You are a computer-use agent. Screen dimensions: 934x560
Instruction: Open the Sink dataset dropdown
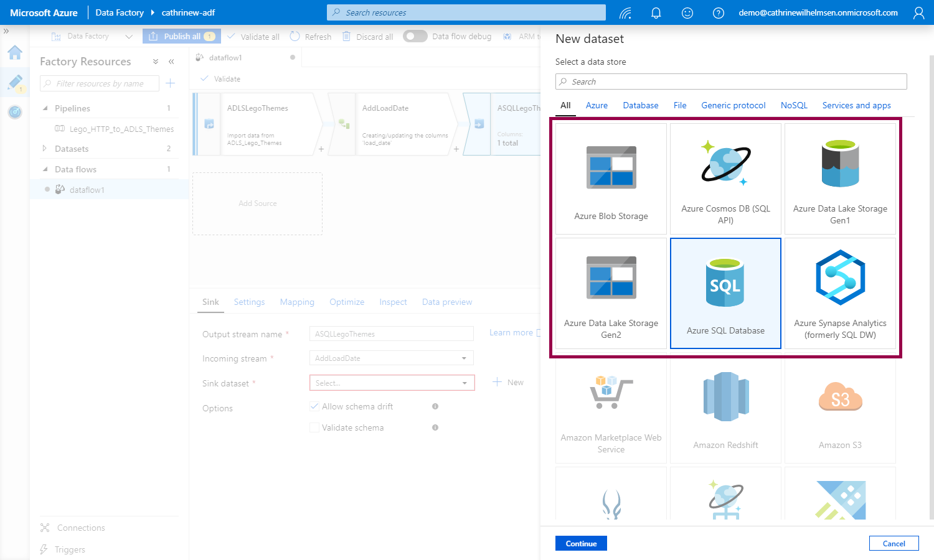click(x=392, y=383)
